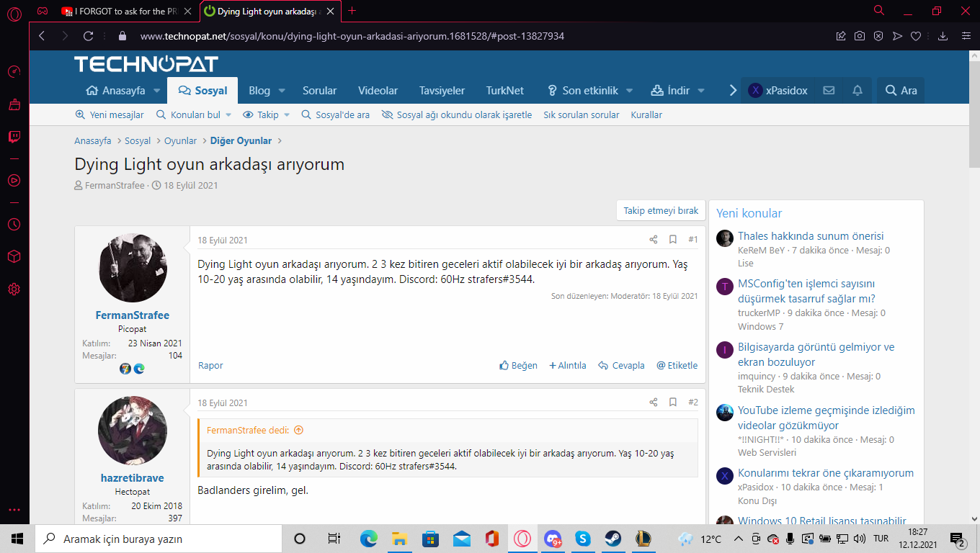The image size is (980, 553).
Task: Open the Kurallar link
Action: pyautogui.click(x=646, y=115)
